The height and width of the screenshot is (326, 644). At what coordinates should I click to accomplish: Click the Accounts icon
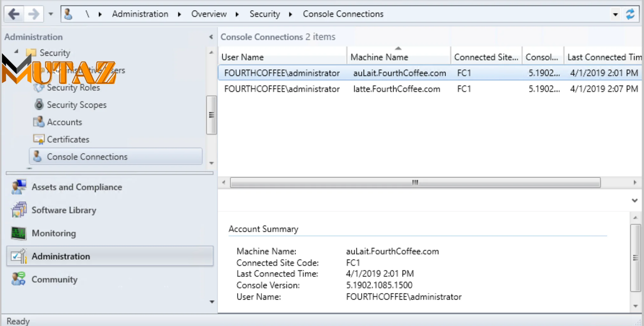[39, 122]
